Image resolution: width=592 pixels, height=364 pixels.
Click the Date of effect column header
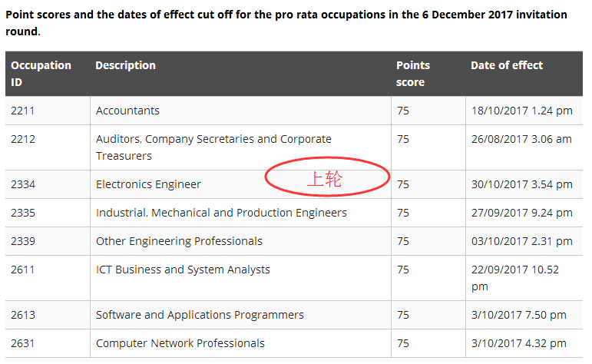(x=507, y=65)
